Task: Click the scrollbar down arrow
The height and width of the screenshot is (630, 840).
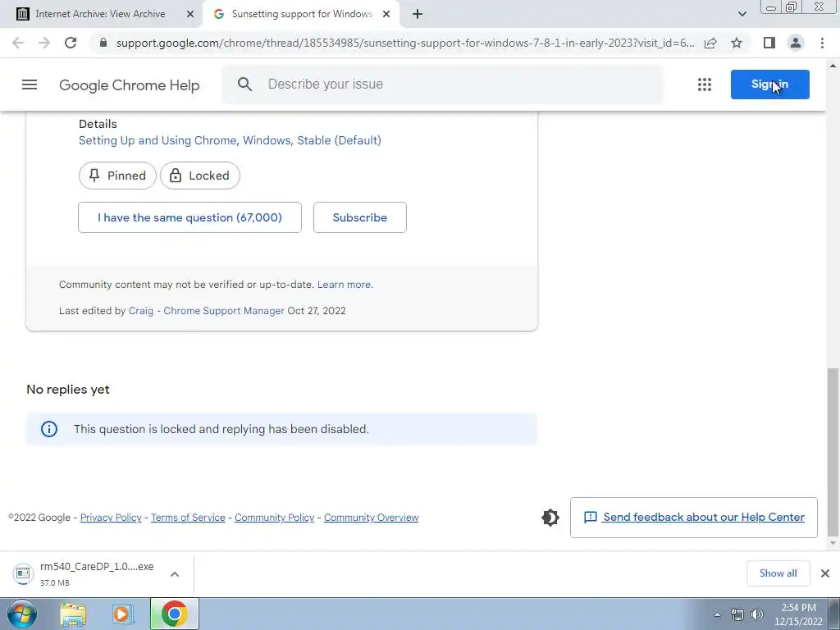Action: (x=833, y=543)
